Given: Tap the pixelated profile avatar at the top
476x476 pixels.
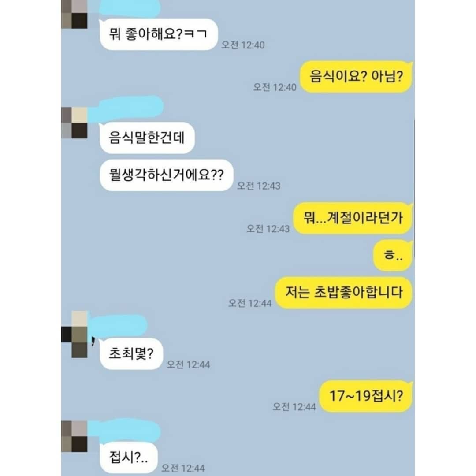Looking at the screenshot, I should pyautogui.click(x=74, y=14).
